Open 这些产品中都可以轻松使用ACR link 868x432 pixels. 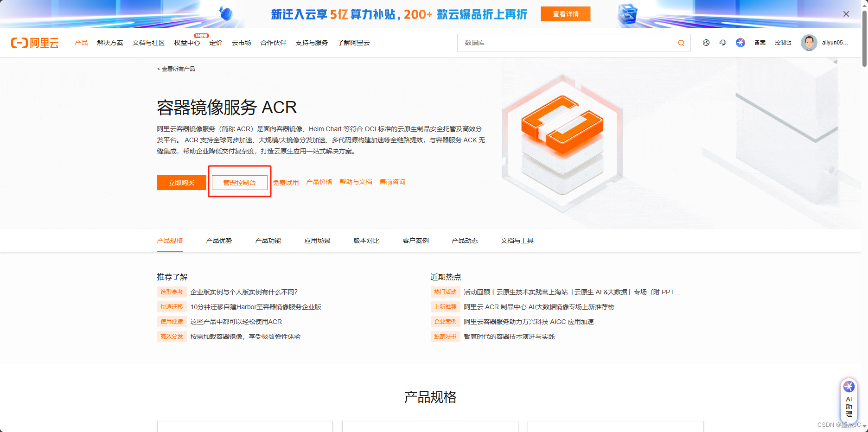(236, 322)
